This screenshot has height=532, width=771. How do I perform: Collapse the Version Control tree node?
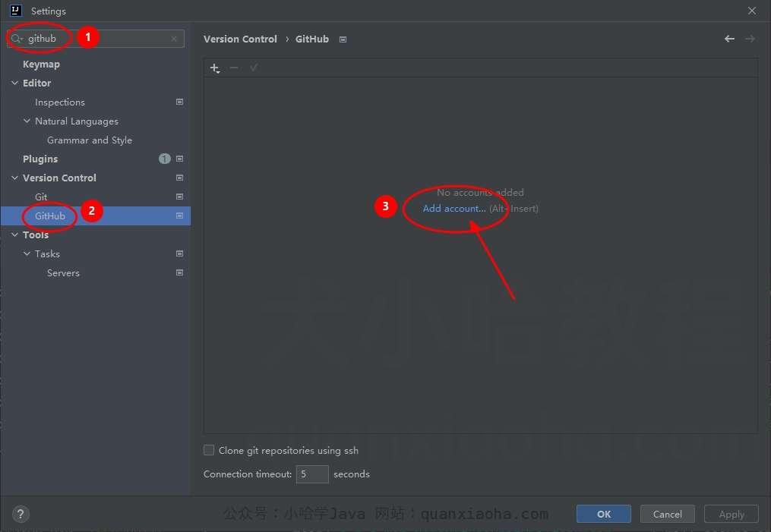click(x=14, y=178)
